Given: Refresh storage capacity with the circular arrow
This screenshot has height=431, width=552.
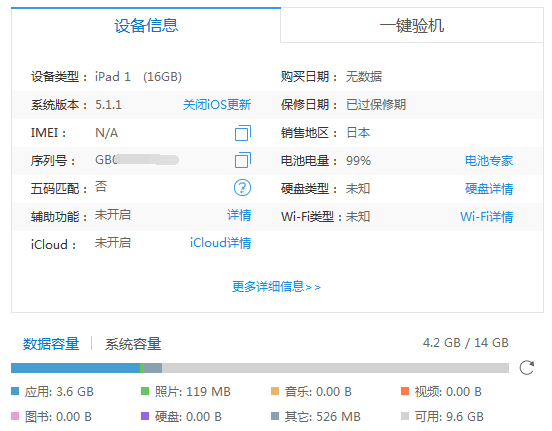Looking at the screenshot, I should point(527,368).
